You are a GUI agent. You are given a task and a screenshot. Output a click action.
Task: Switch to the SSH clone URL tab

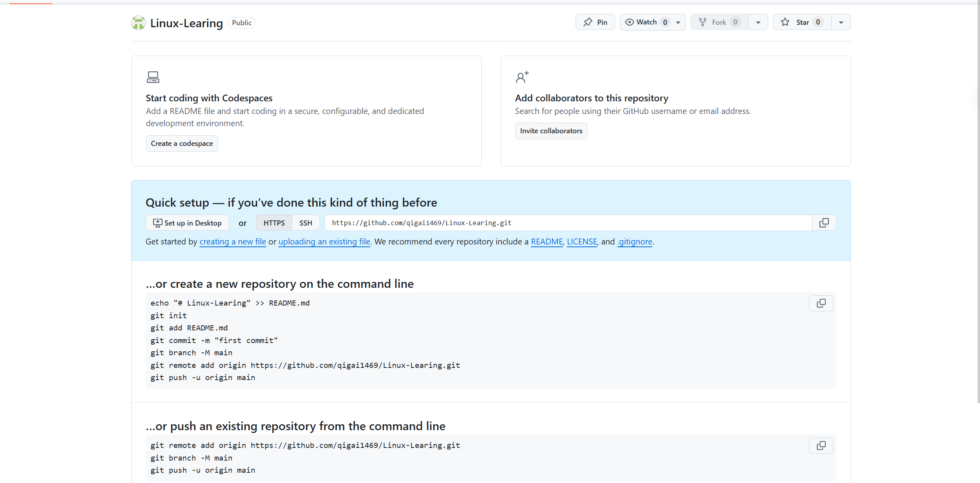[x=306, y=223]
